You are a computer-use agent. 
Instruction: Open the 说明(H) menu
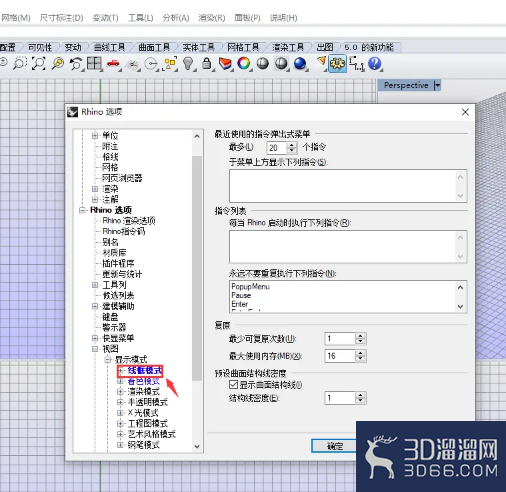[283, 18]
